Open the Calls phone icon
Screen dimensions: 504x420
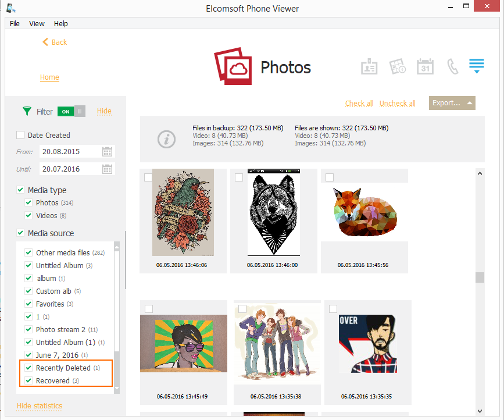tap(452, 66)
